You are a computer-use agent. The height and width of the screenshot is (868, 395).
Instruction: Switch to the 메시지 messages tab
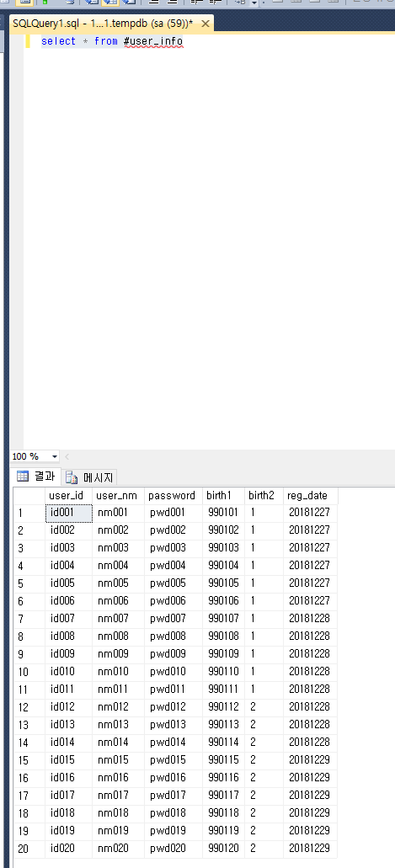[x=90, y=477]
